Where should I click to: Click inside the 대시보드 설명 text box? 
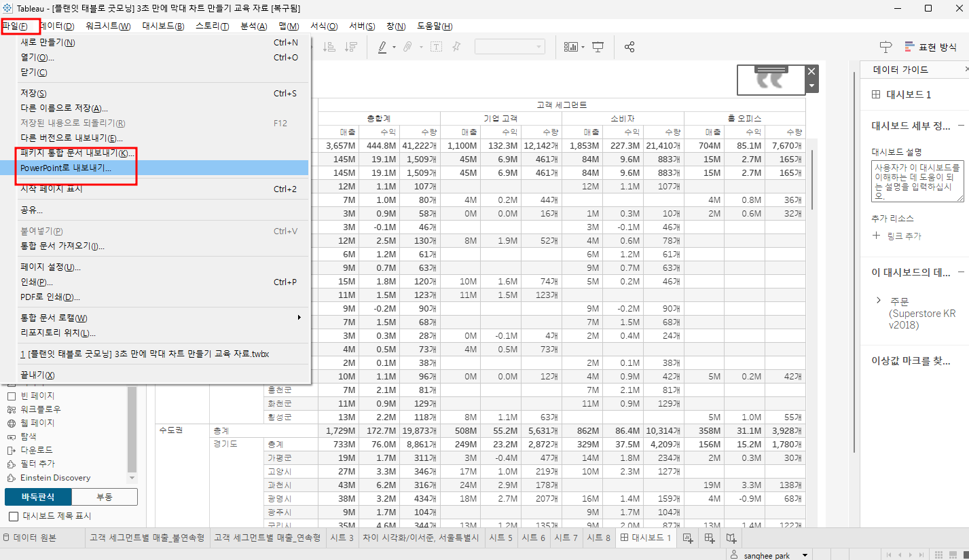[x=917, y=181]
